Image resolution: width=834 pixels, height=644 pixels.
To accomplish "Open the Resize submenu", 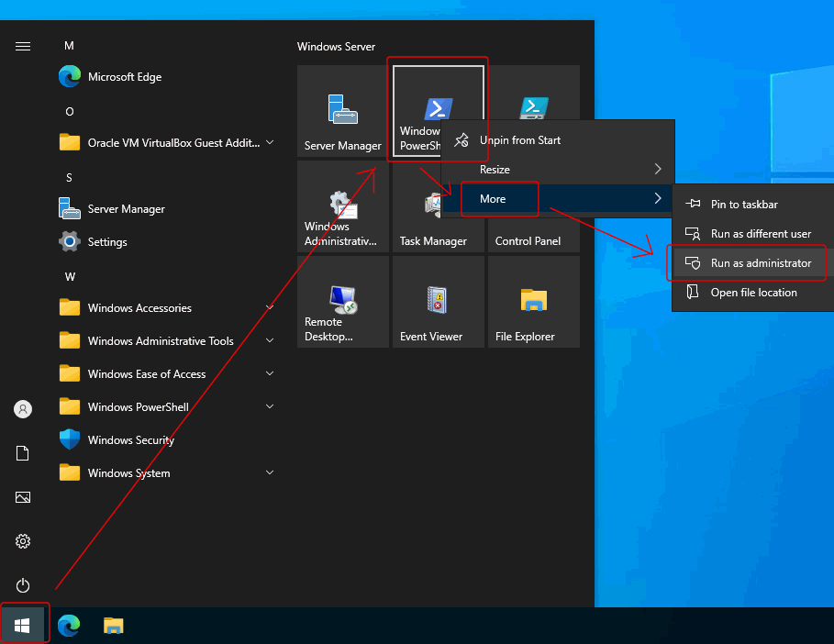I will 558,170.
